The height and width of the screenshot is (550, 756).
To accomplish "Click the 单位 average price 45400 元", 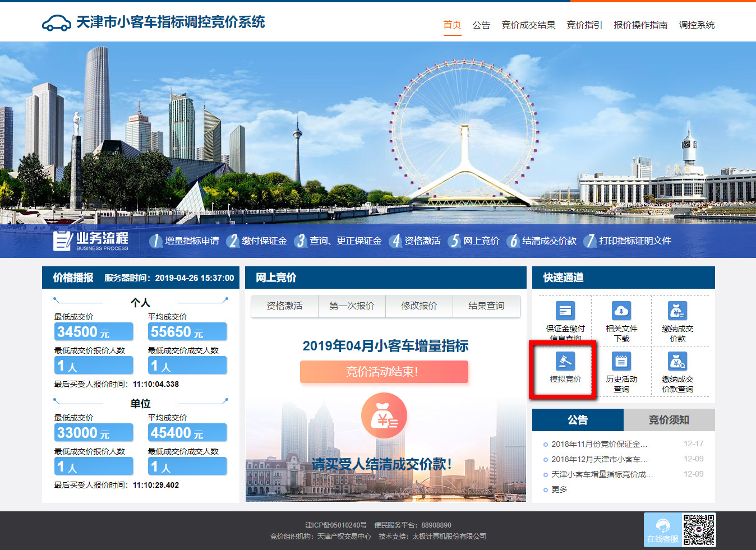I will click(187, 433).
